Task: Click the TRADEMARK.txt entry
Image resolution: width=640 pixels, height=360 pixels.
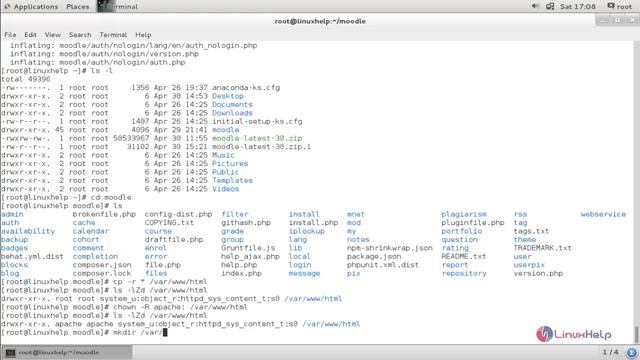Action: coord(542,248)
